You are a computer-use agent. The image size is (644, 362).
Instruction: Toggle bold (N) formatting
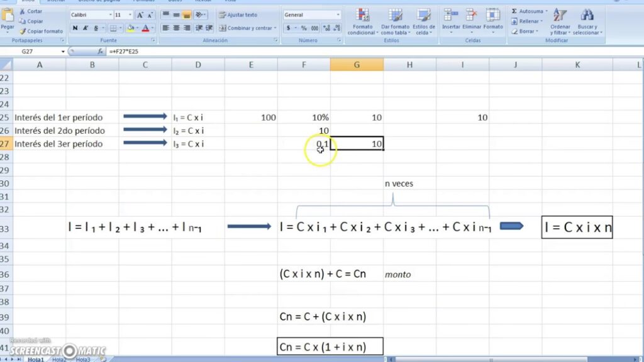[x=75, y=28]
